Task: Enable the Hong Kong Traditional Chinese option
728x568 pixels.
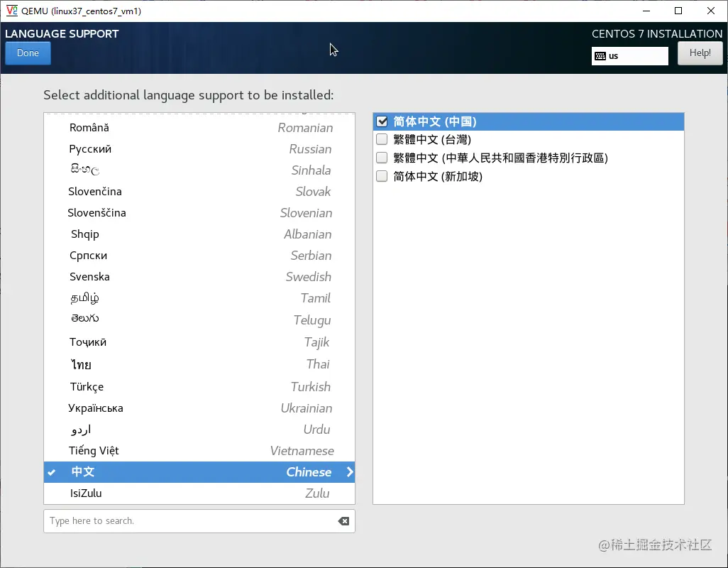Action: pyautogui.click(x=382, y=158)
